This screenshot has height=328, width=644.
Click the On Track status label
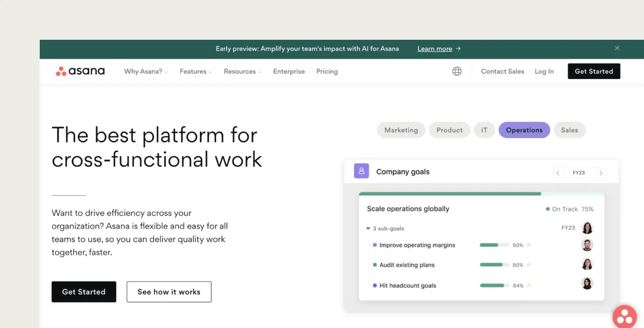click(x=565, y=209)
